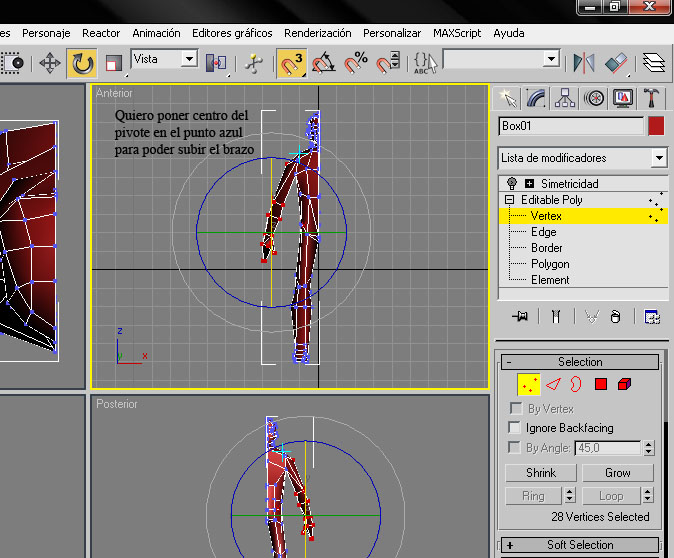Click the Box01 object color swatch
Image resolution: width=674 pixels, height=558 pixels.
click(x=656, y=126)
